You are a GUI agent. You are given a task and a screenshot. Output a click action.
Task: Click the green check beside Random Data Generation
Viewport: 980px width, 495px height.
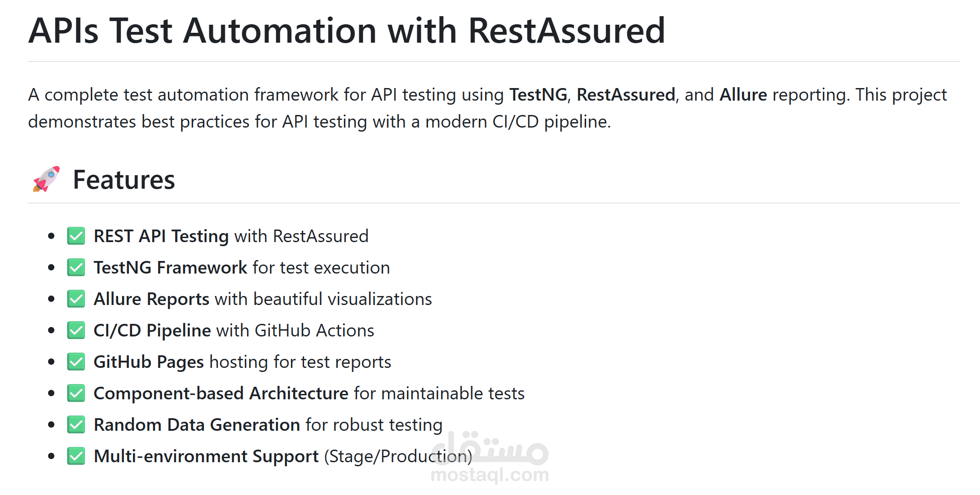[76, 425]
